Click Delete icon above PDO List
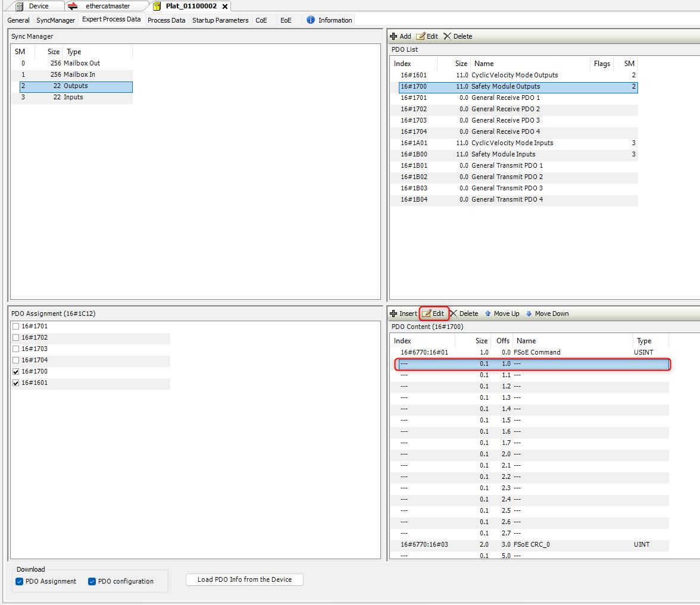This screenshot has height=605, width=700. pos(448,36)
